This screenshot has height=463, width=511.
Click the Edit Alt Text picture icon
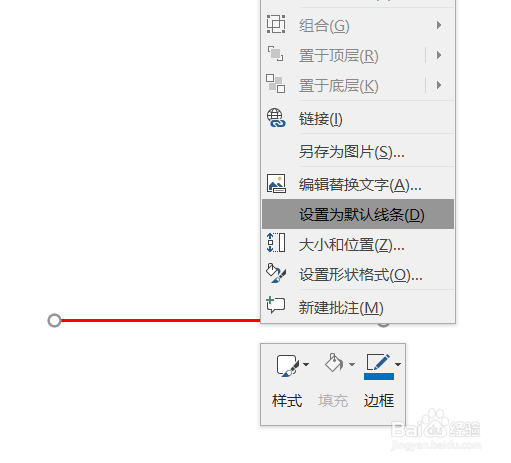click(x=276, y=183)
